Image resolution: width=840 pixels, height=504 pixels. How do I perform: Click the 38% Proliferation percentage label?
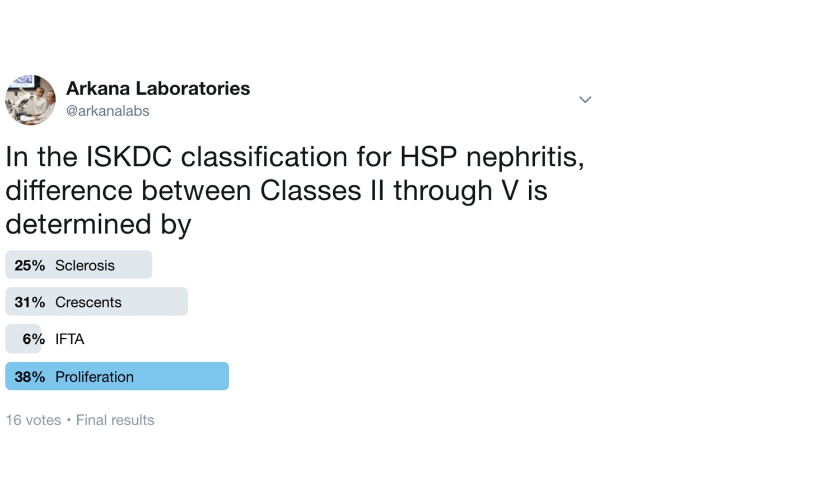point(30,377)
